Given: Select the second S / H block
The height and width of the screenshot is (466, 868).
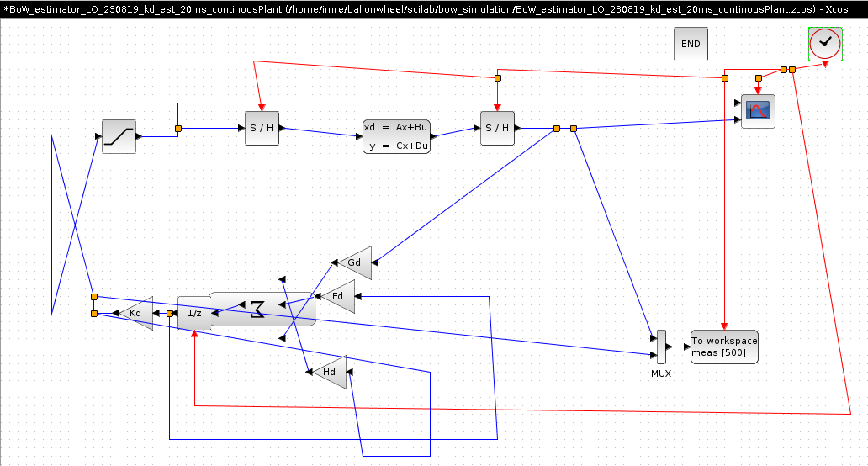Looking at the screenshot, I should point(497,129).
